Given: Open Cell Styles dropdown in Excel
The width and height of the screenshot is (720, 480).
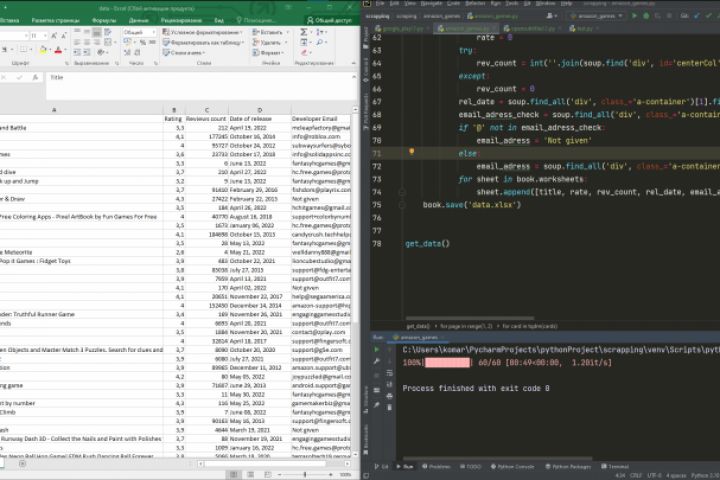Looking at the screenshot, I should pyautogui.click(x=183, y=52).
